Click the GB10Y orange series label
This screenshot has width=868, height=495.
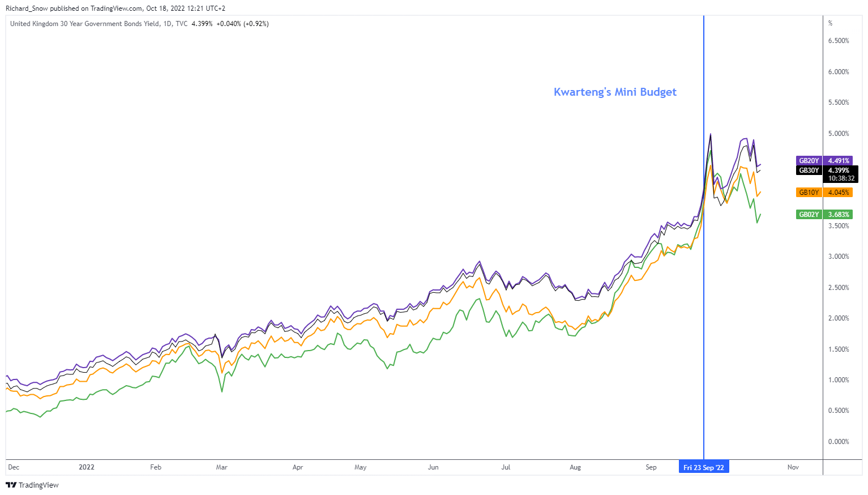click(x=809, y=193)
